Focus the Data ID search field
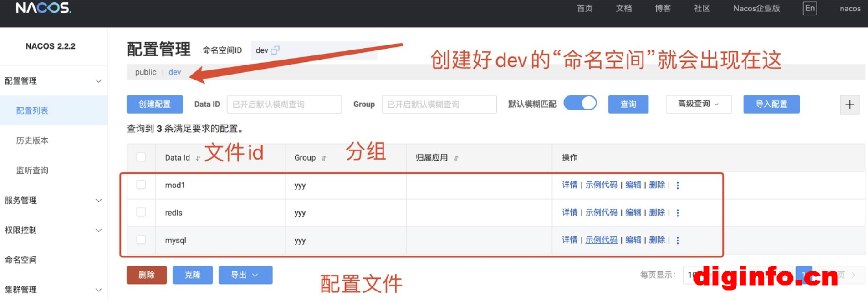 [x=284, y=104]
